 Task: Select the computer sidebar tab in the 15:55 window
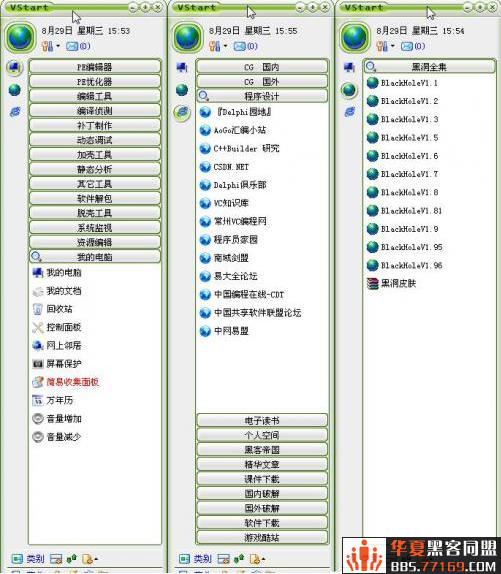tap(182, 67)
